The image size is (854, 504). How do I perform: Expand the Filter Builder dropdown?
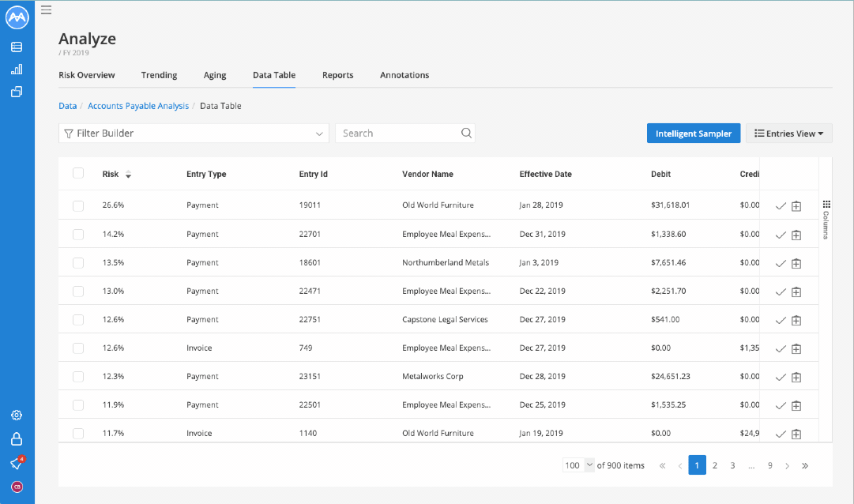point(194,134)
